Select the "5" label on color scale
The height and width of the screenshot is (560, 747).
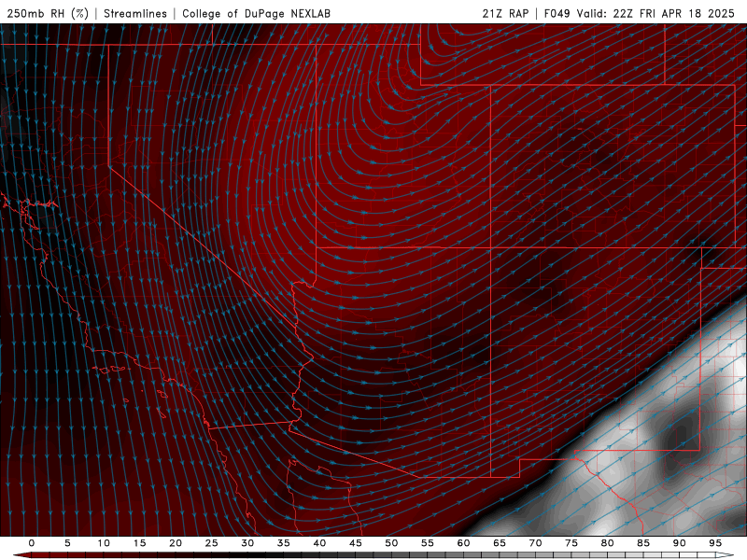(x=67, y=543)
